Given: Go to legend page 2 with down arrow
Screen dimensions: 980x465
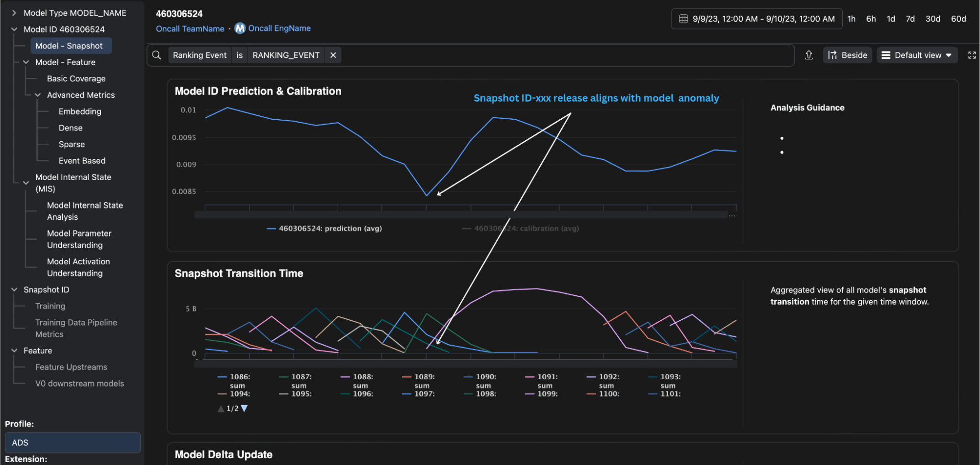Looking at the screenshot, I should (x=244, y=408).
